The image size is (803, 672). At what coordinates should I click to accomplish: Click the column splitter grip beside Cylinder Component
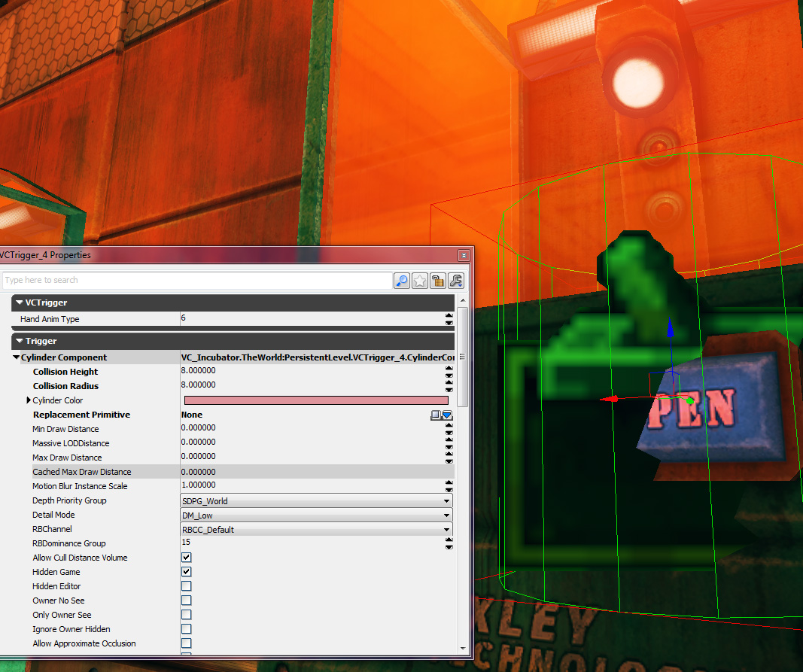462,357
